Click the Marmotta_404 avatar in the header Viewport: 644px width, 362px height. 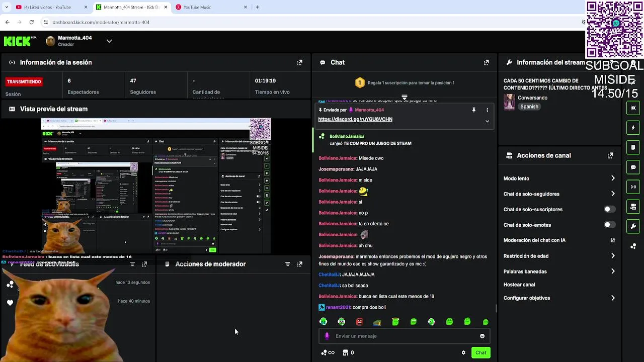[50, 41]
